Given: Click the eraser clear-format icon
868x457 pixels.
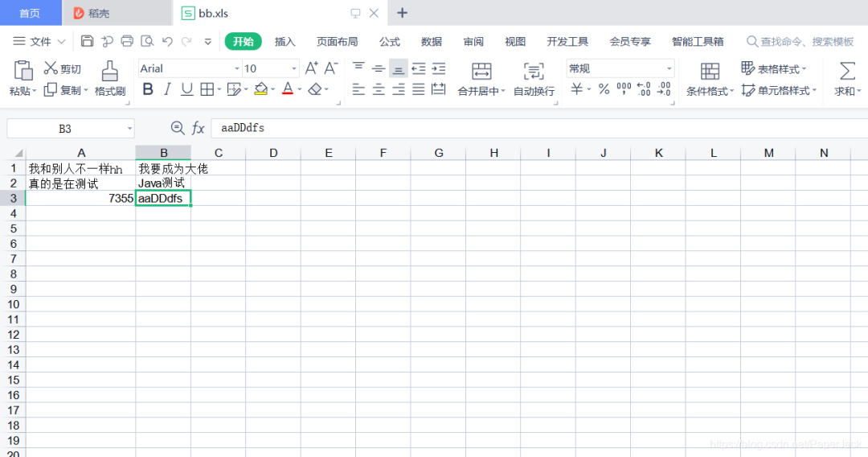Looking at the screenshot, I should pos(314,89).
